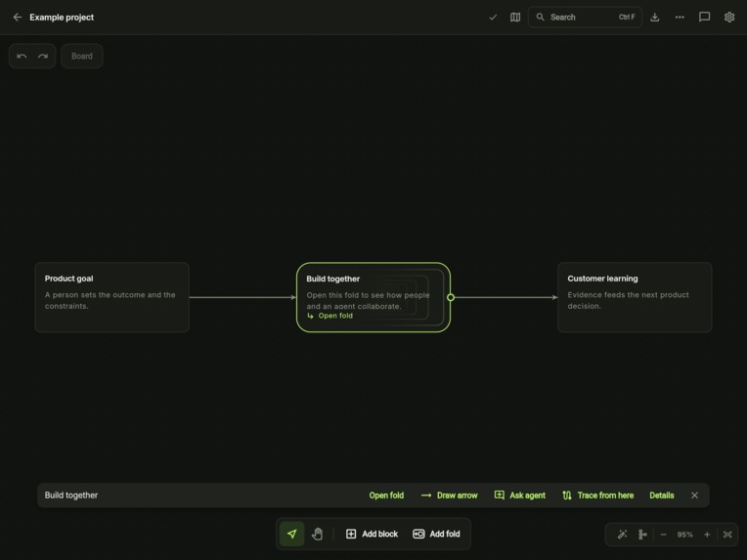Screen dimensions: 747x560
Task: Close the Build together selection bar
Action: point(694,495)
